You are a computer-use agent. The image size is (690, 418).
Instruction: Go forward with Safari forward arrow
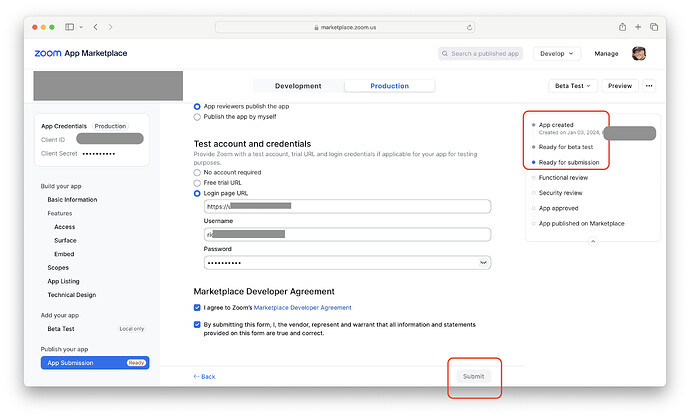point(110,27)
